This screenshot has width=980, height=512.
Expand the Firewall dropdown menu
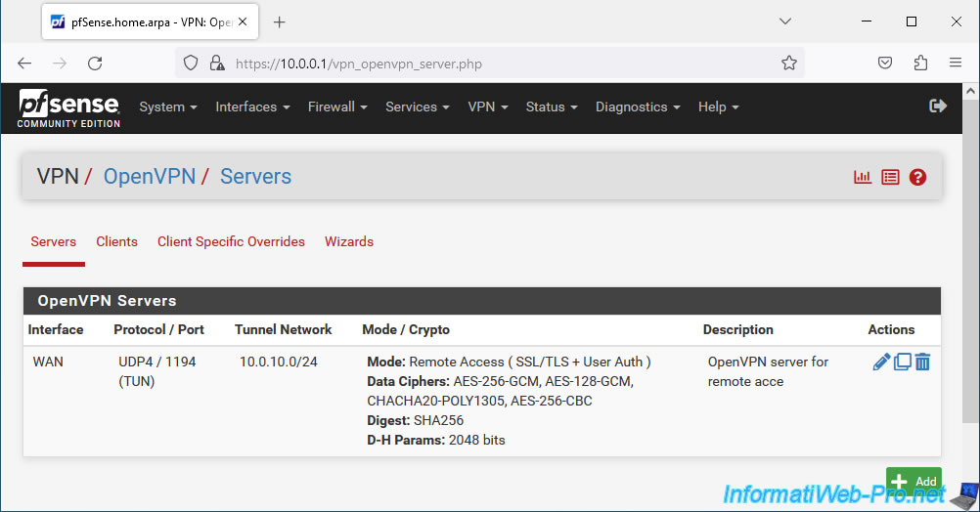pyautogui.click(x=337, y=107)
